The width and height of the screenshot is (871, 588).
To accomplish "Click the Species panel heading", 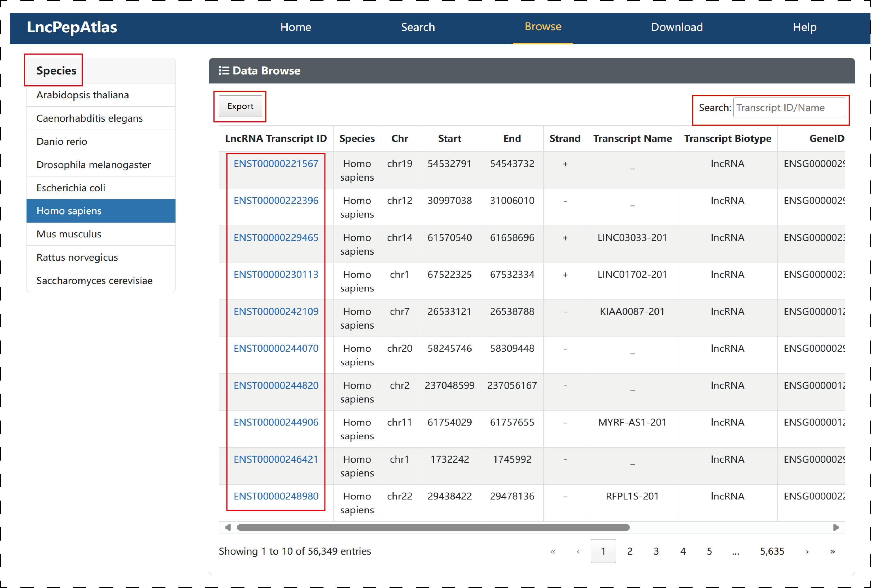I will pos(56,70).
